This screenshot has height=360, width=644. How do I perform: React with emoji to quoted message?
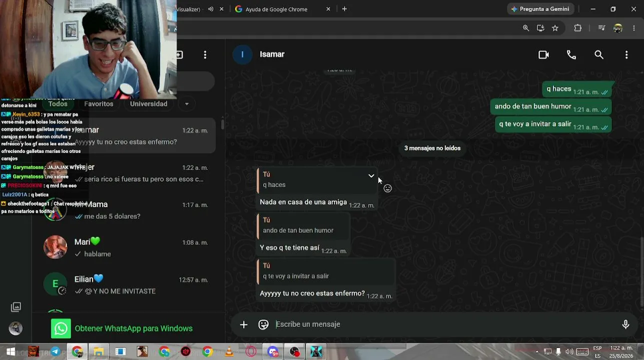coord(388,188)
